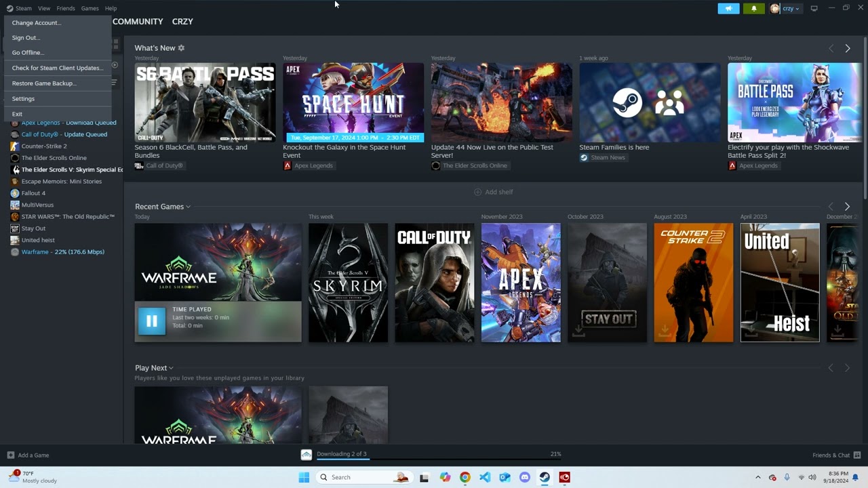Select the Skyrim cover in Recent Games
The image size is (868, 488).
(349, 283)
